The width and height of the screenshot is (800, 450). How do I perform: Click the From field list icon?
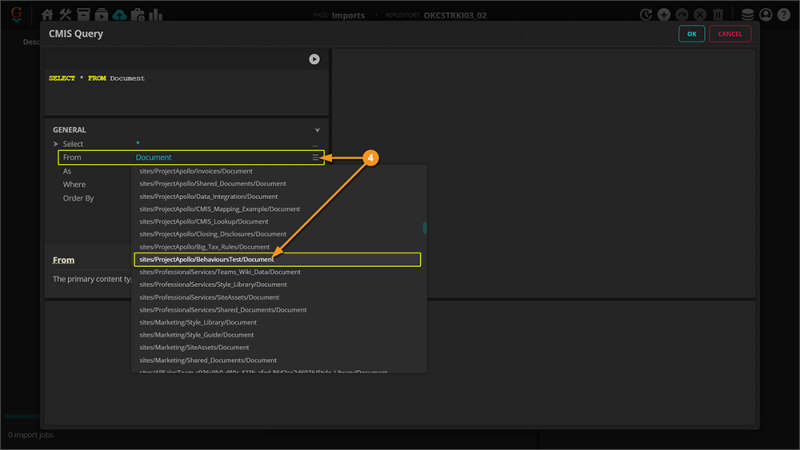point(315,157)
